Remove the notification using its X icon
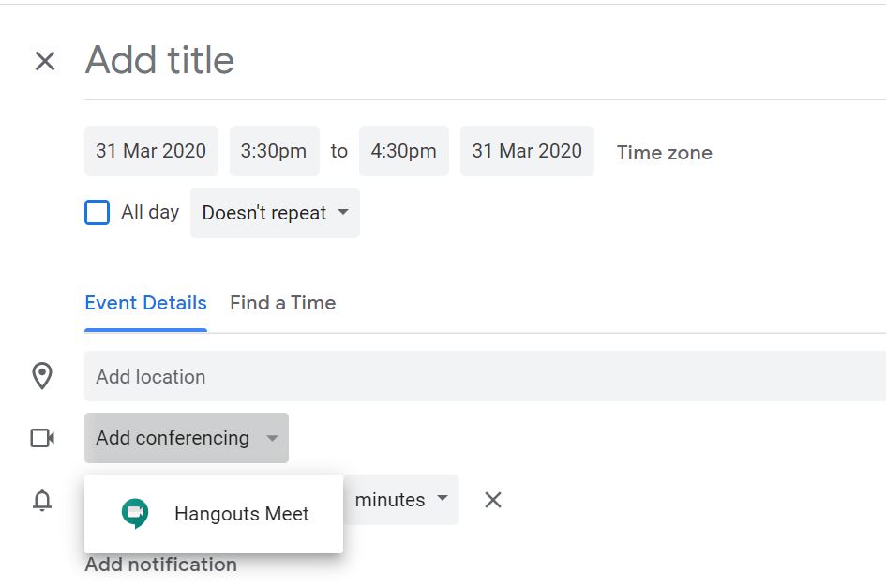Viewport: 886px width, 588px height. 493,500
